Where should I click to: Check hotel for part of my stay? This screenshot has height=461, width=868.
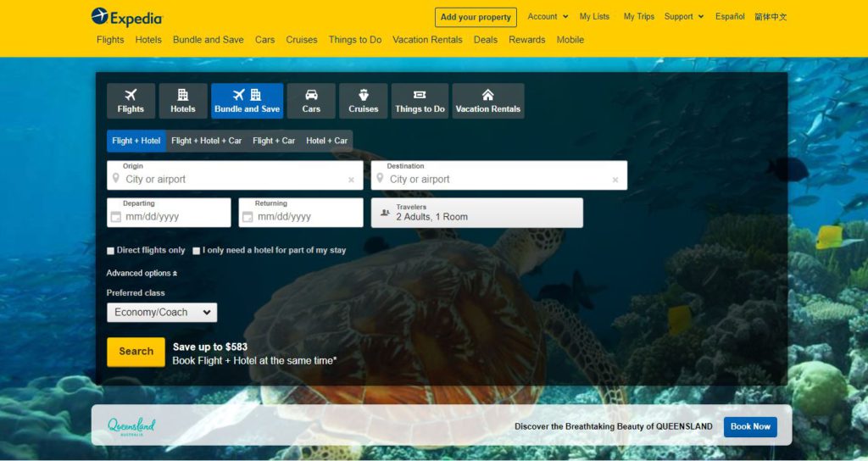click(196, 251)
